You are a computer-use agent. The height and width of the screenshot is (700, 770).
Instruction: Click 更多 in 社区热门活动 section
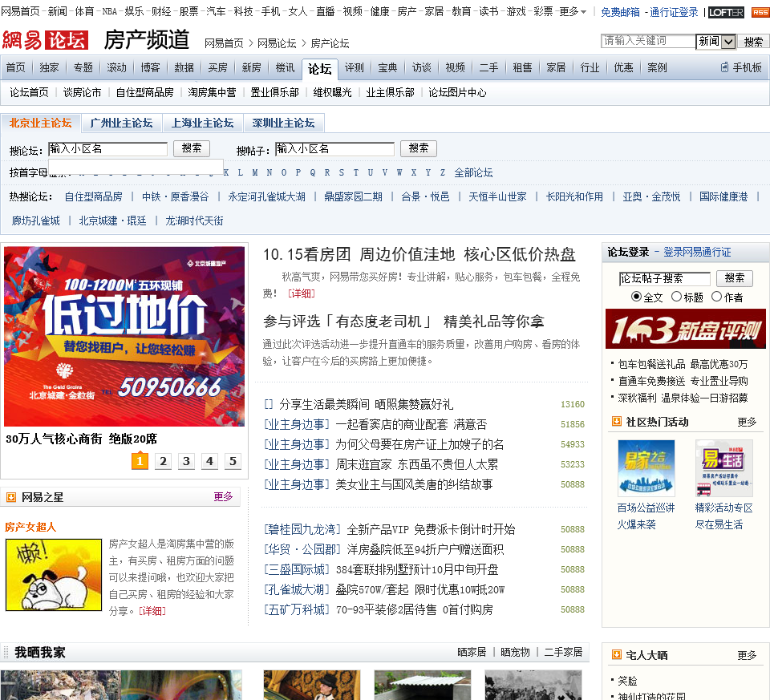tap(747, 422)
